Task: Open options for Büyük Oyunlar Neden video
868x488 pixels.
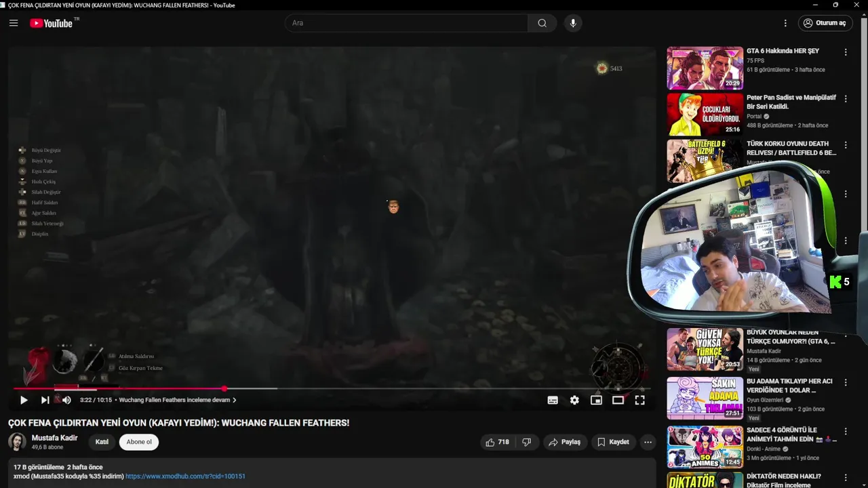Action: click(x=846, y=334)
